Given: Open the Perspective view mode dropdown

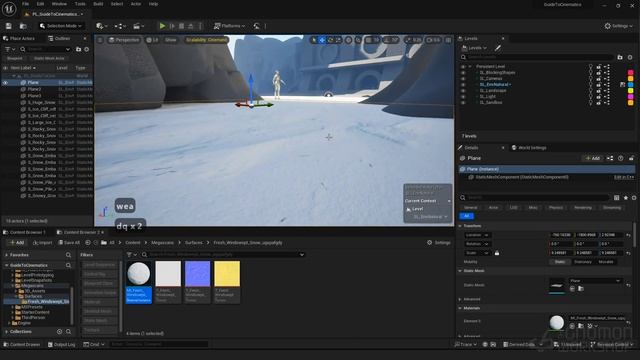Looking at the screenshot, I should pos(124,40).
